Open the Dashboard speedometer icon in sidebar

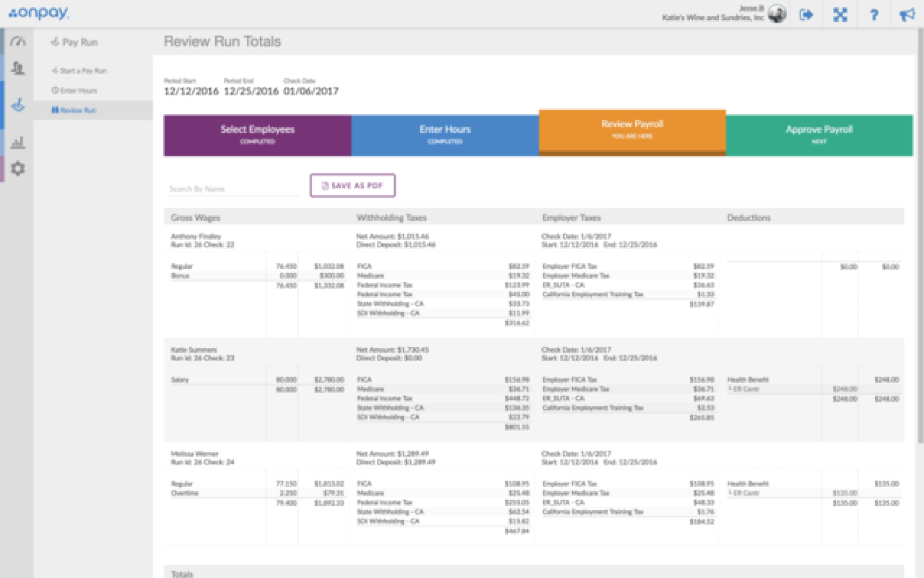coord(18,40)
